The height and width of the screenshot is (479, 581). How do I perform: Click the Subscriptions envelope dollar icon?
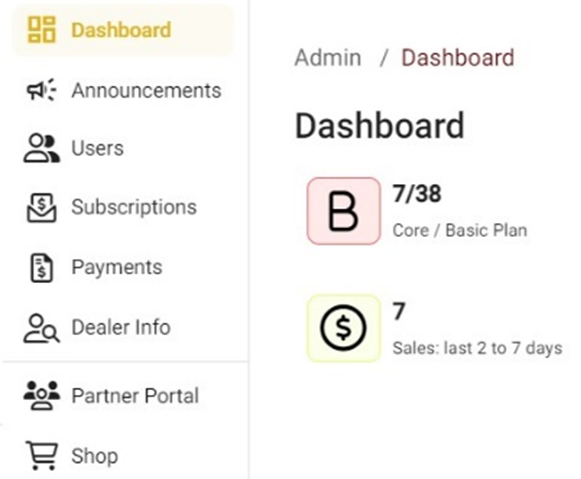(42, 207)
